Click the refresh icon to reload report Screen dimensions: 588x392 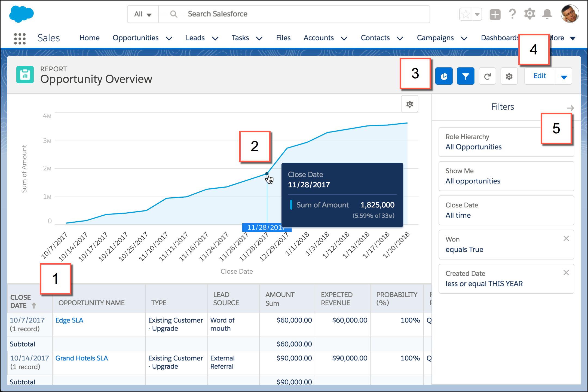(x=487, y=76)
